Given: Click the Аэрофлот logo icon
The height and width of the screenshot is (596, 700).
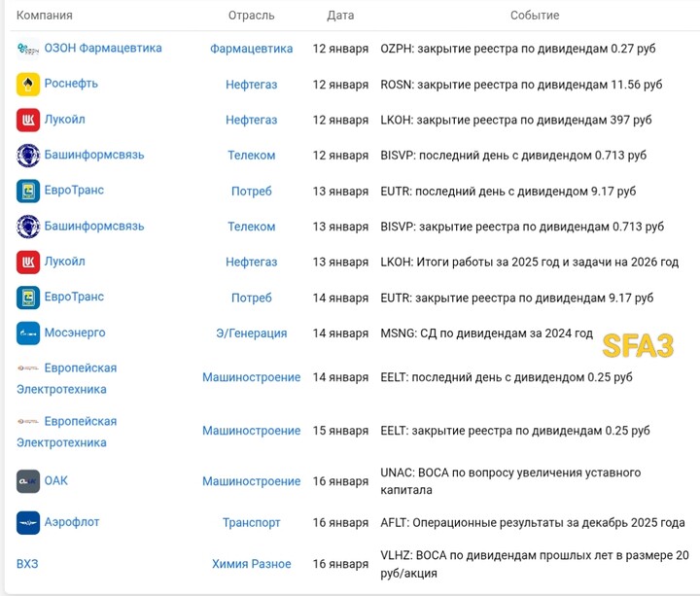Looking at the screenshot, I should pos(27,523).
